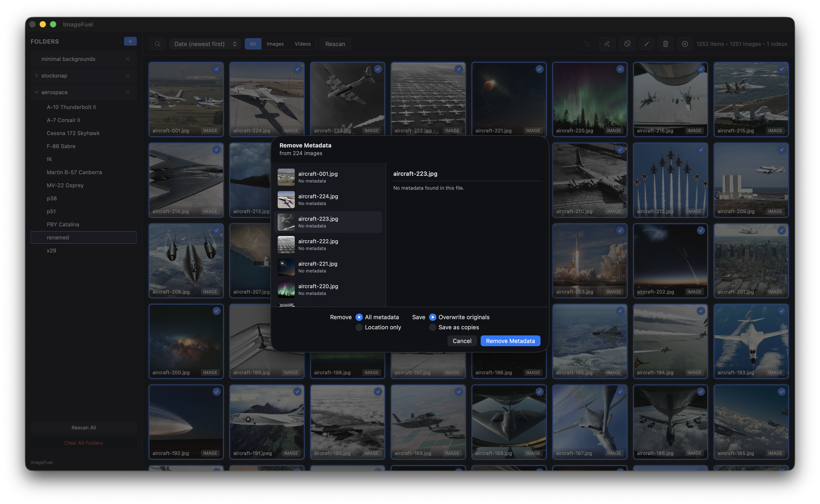Toggle the selection checkmark on aircraft-193.jpg
The image size is (820, 504).
pyautogui.click(x=782, y=311)
